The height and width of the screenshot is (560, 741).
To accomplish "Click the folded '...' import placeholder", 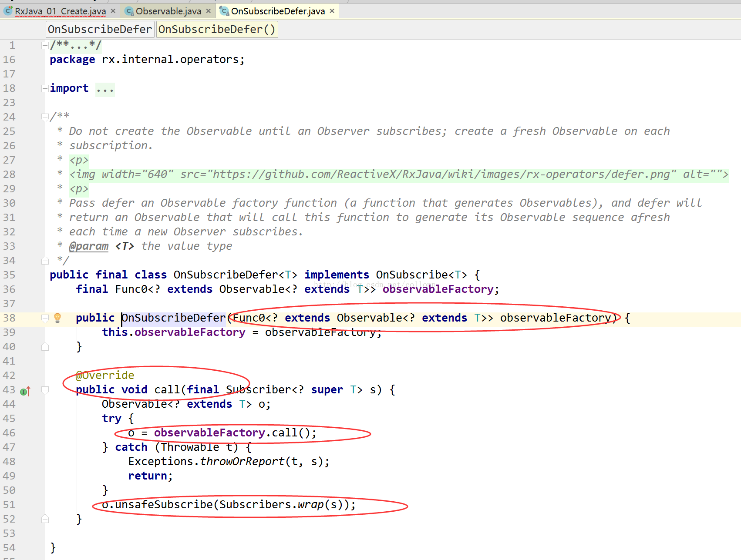I will [105, 89].
